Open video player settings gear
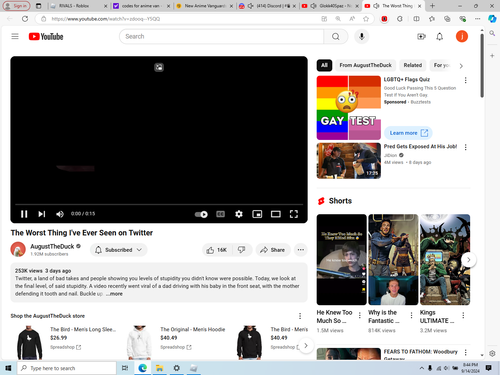Image resolution: width=500 pixels, height=375 pixels. pos(239,214)
